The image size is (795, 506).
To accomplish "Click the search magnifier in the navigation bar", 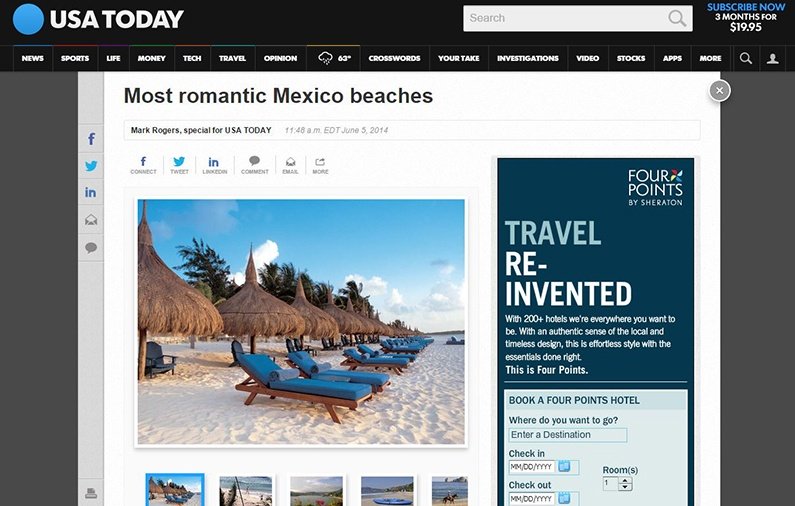I will click(x=745, y=58).
